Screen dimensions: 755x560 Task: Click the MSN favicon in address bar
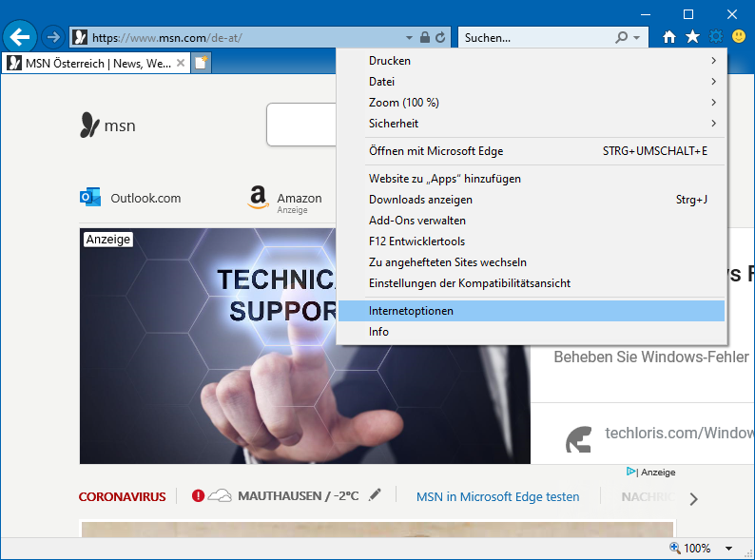point(81,37)
